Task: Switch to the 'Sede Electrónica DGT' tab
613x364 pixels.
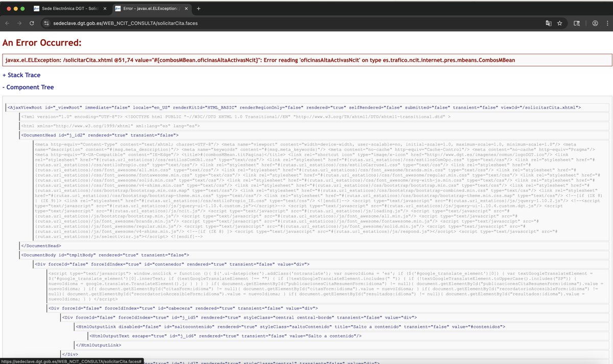Action: tap(69, 9)
